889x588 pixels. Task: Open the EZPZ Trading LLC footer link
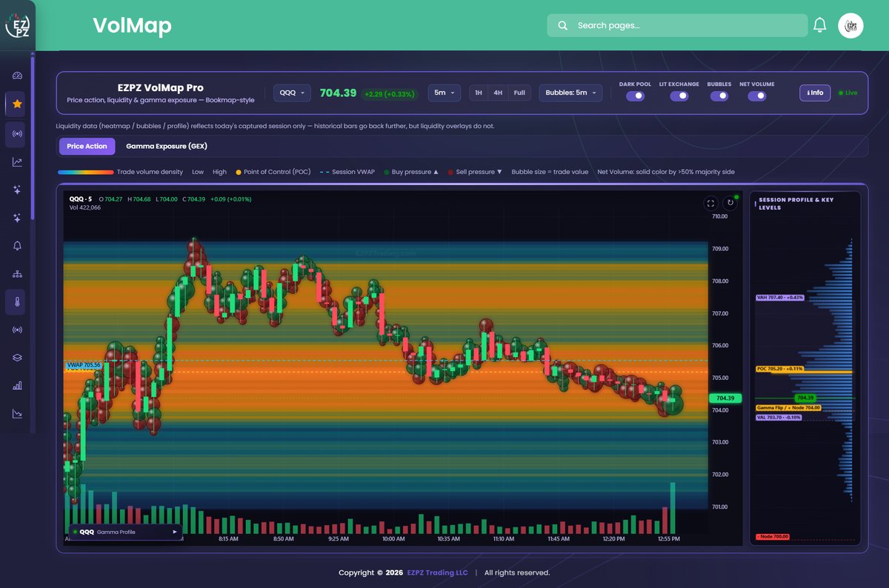437,572
